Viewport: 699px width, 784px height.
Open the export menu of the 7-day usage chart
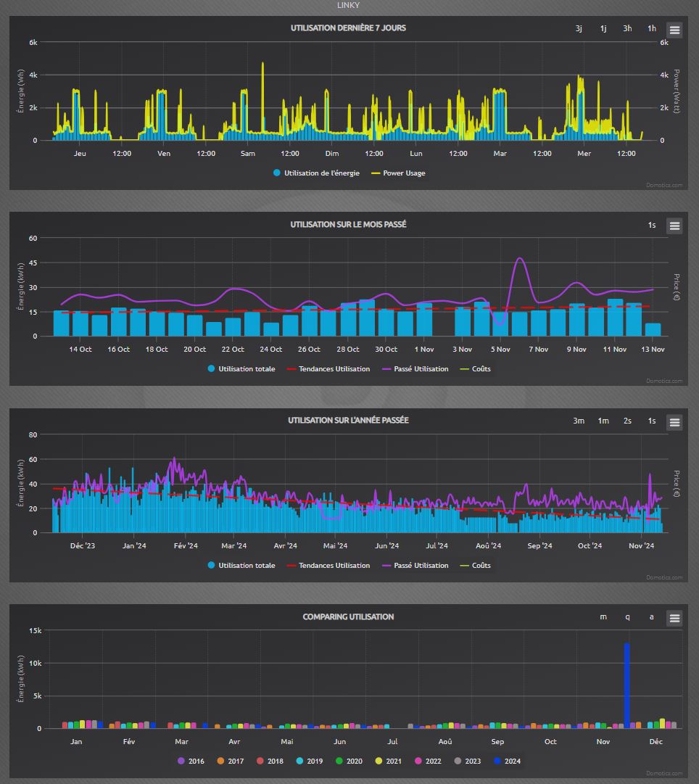click(x=674, y=30)
